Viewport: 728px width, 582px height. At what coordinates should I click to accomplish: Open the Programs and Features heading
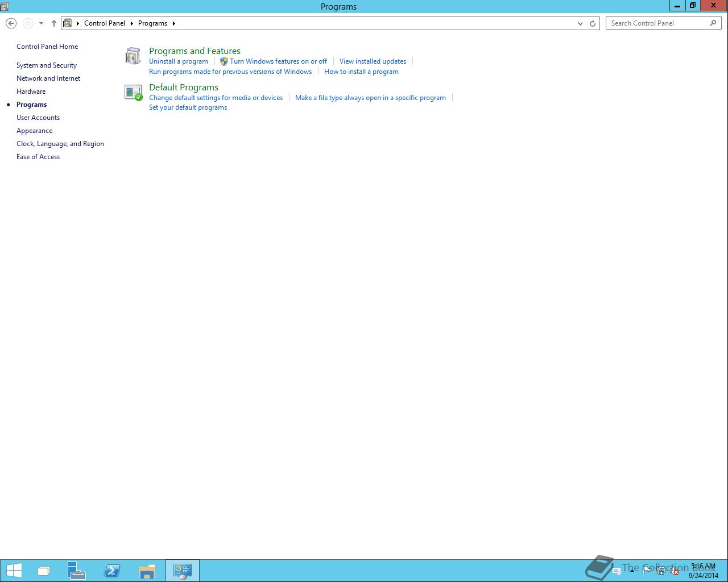pos(195,51)
